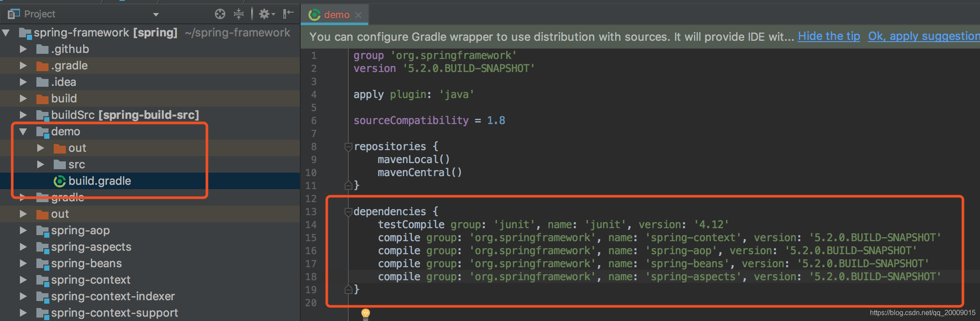Select the spring-context-indexer module icon
980x321 pixels.
click(x=42, y=297)
